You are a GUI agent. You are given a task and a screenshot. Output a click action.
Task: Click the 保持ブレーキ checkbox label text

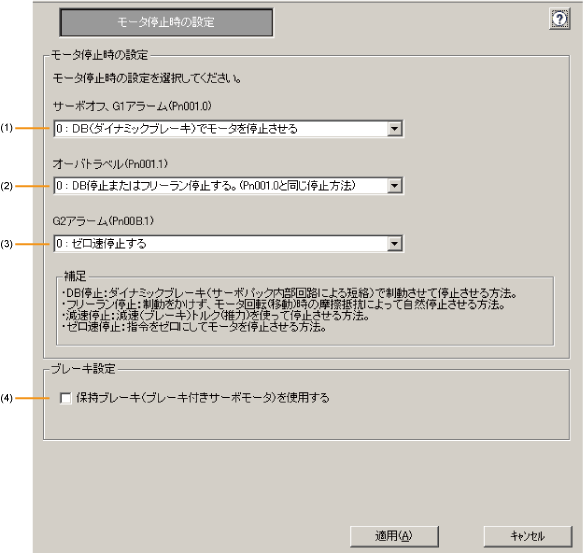(x=203, y=398)
